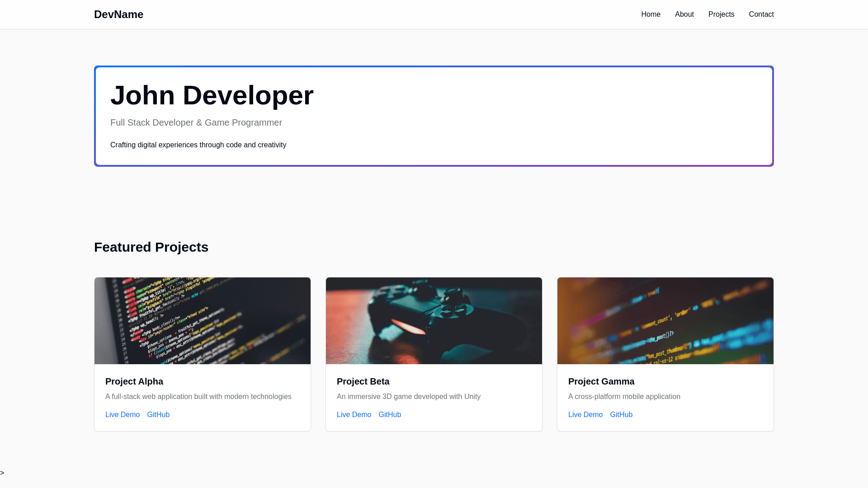The height and width of the screenshot is (488, 868).
Task: Click the Project Alpha title
Action: click(x=134, y=381)
